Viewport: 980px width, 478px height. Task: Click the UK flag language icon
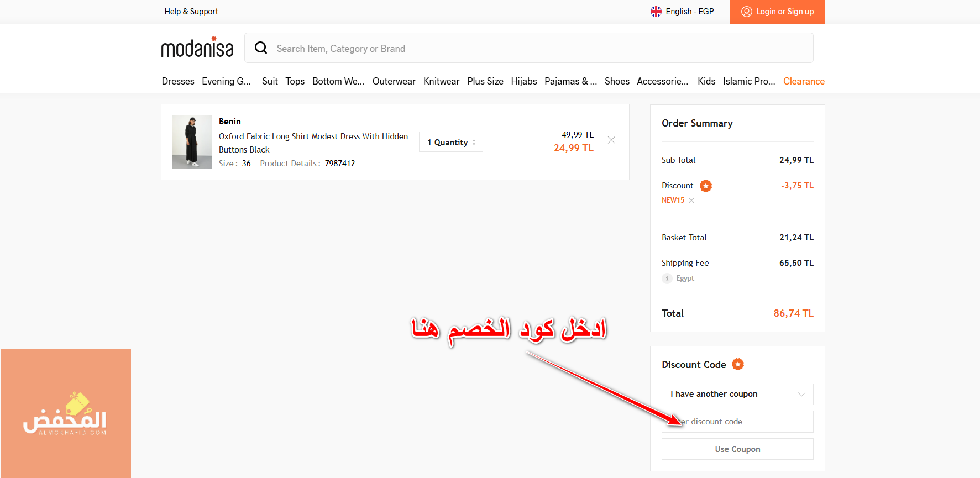tap(656, 12)
